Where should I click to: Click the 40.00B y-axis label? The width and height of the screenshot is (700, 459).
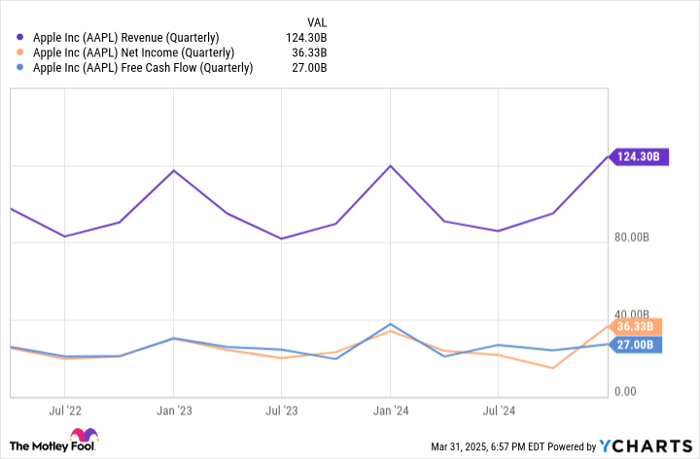click(633, 314)
